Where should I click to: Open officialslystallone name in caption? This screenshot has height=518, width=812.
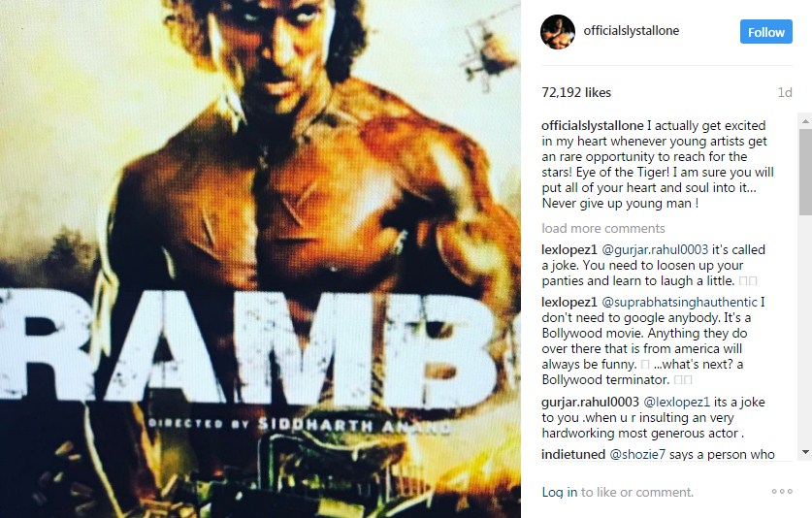click(593, 126)
